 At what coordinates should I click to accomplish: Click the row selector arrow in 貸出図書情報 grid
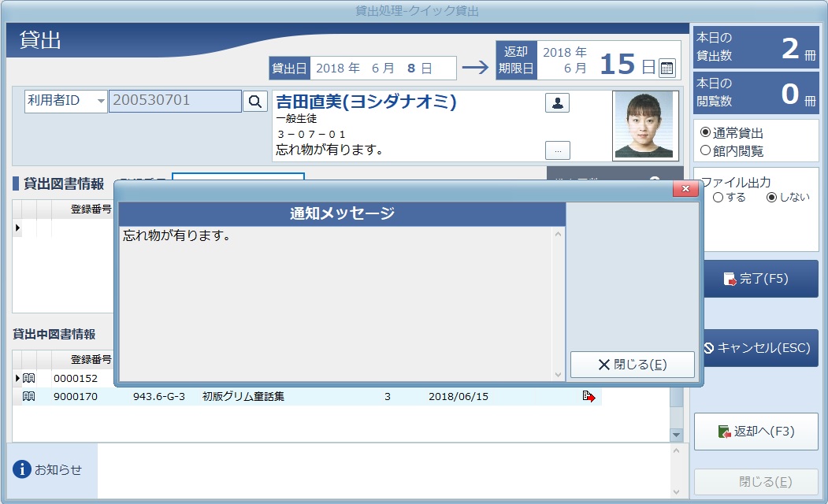(x=17, y=228)
